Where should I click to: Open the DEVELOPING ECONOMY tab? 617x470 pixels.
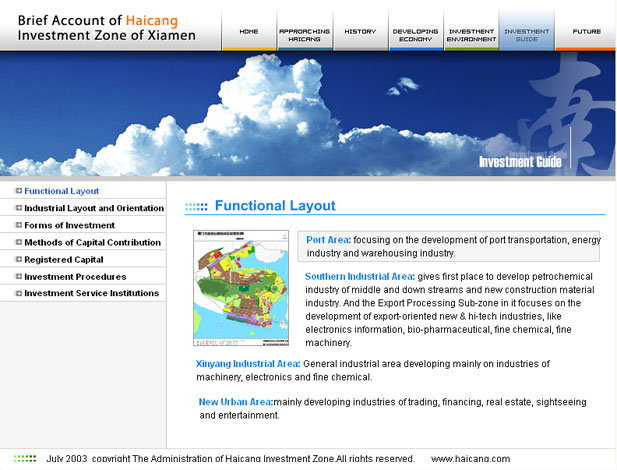coord(415,35)
